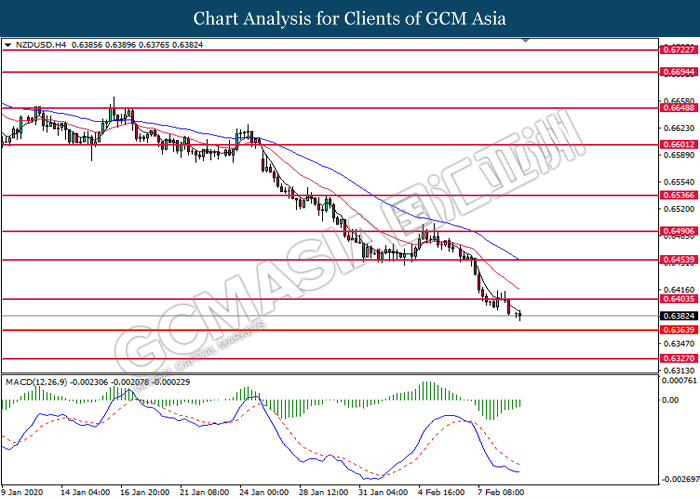
Task: Click the 14 Jan 04:00 time label
Action: [x=85, y=492]
